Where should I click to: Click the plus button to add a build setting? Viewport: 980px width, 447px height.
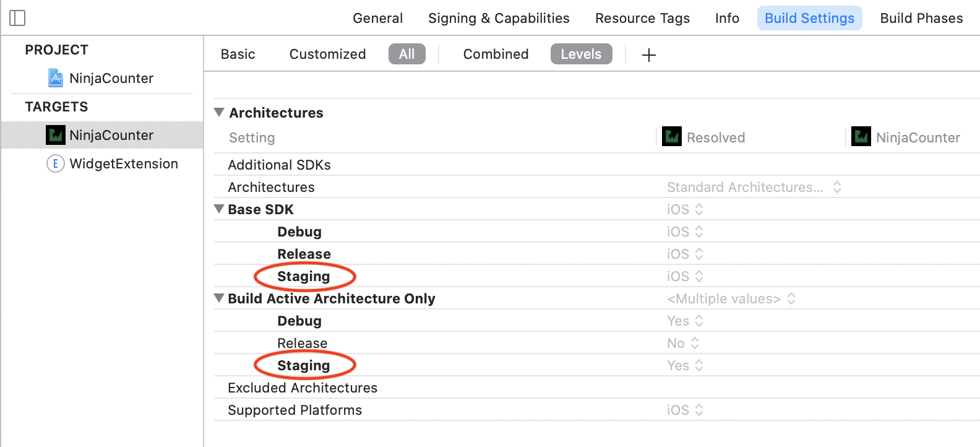[x=648, y=54]
